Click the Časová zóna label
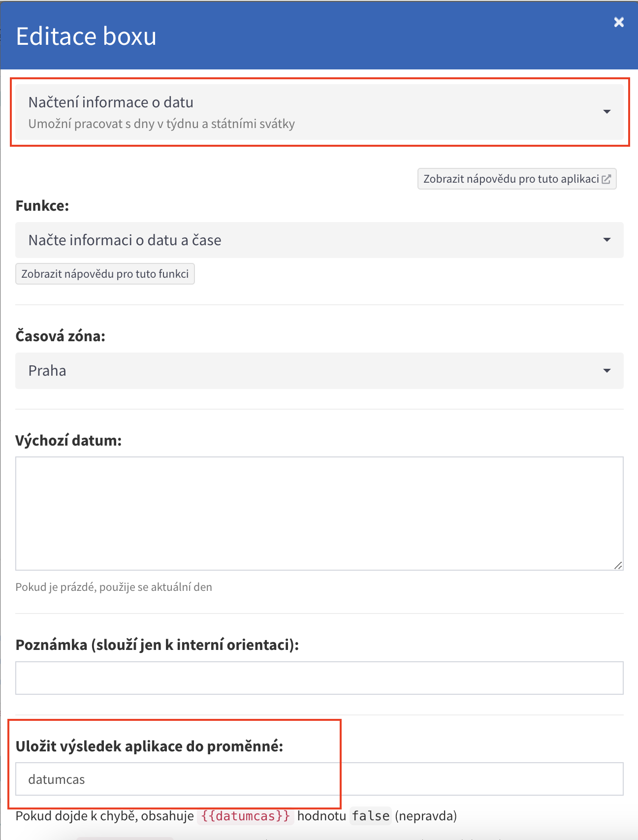Screen dimensions: 638x840 (61, 336)
